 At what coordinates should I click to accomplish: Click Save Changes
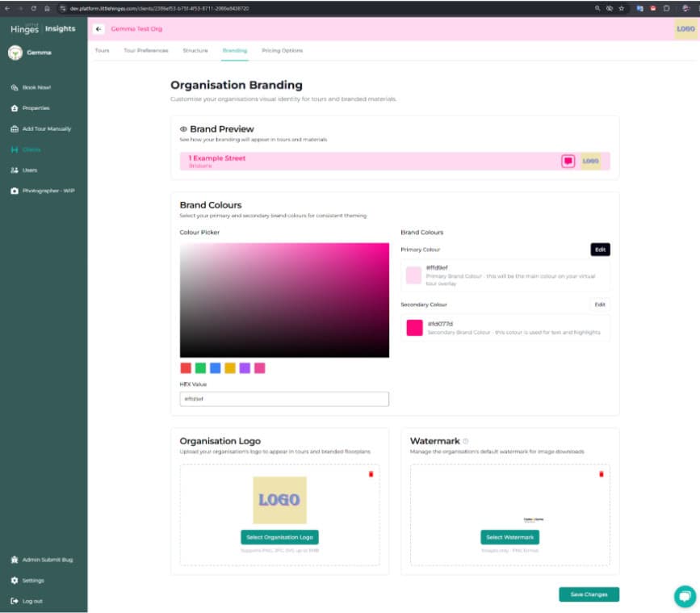pos(589,594)
